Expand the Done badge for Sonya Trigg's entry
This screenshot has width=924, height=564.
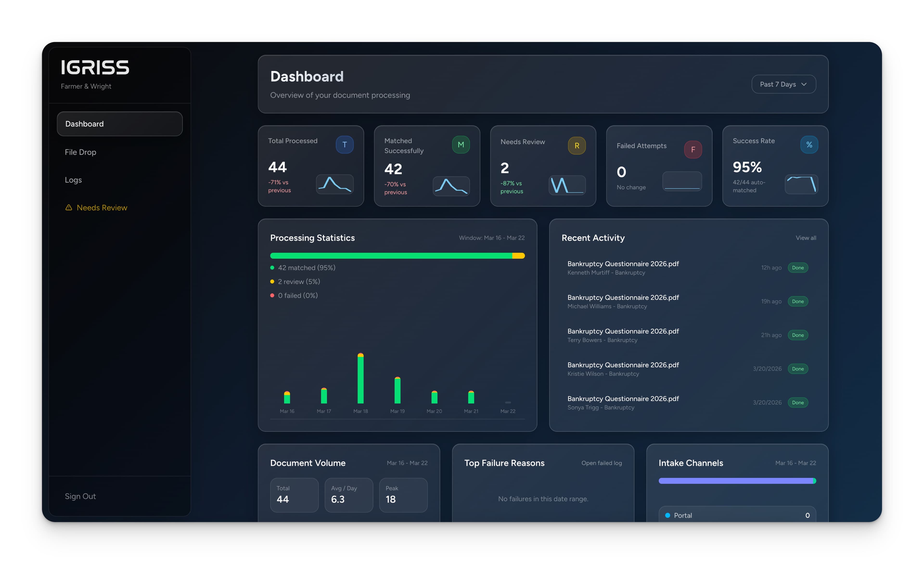pyautogui.click(x=798, y=402)
